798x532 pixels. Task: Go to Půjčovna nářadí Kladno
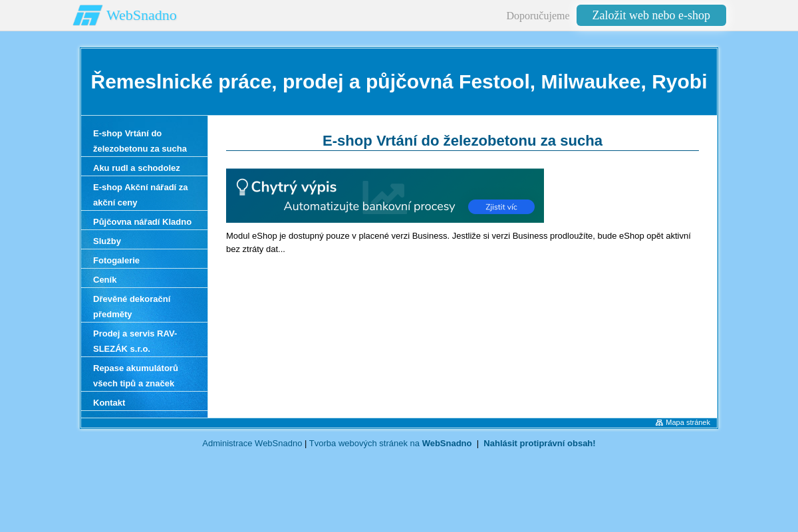(x=144, y=221)
